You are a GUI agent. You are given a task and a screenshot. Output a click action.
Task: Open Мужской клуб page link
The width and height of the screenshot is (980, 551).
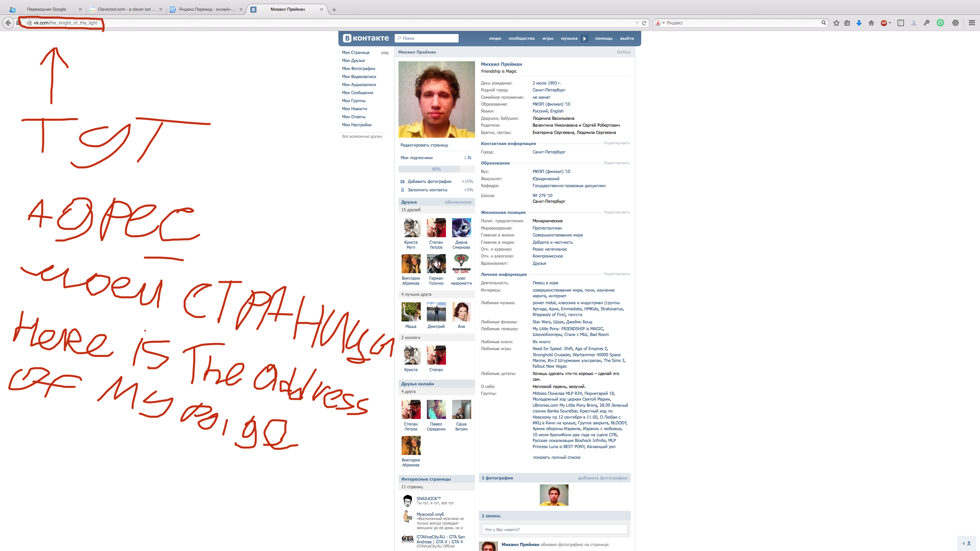point(430,515)
